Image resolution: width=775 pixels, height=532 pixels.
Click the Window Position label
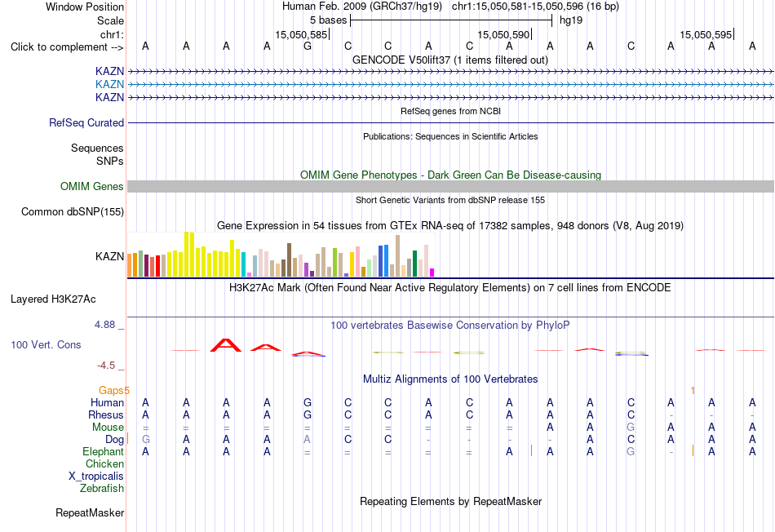[85, 7]
